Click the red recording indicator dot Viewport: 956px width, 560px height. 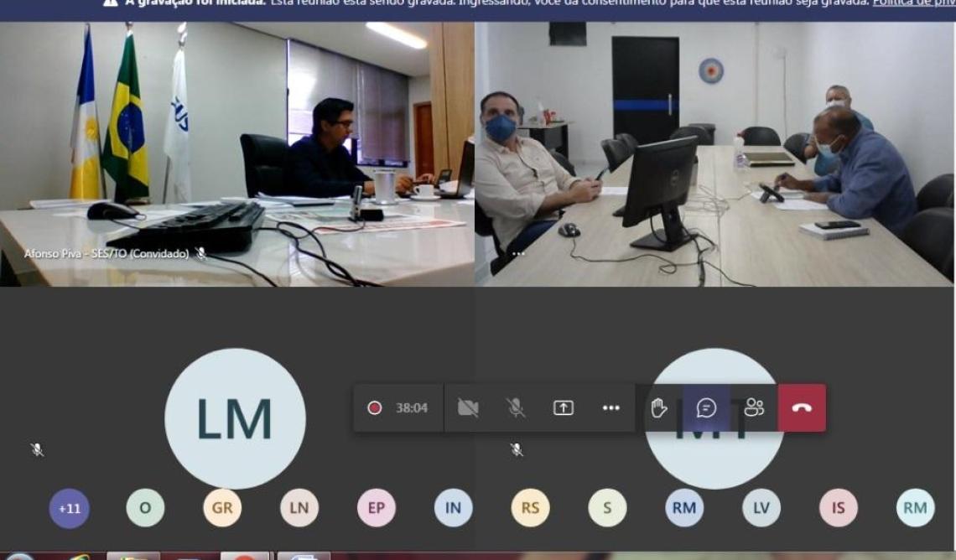(375, 407)
